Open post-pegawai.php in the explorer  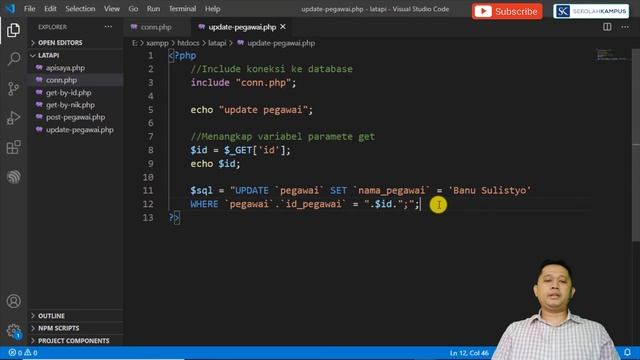coord(75,117)
